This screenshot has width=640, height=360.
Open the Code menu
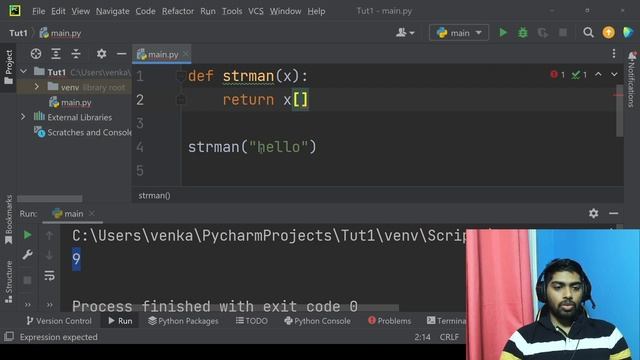tap(145, 11)
